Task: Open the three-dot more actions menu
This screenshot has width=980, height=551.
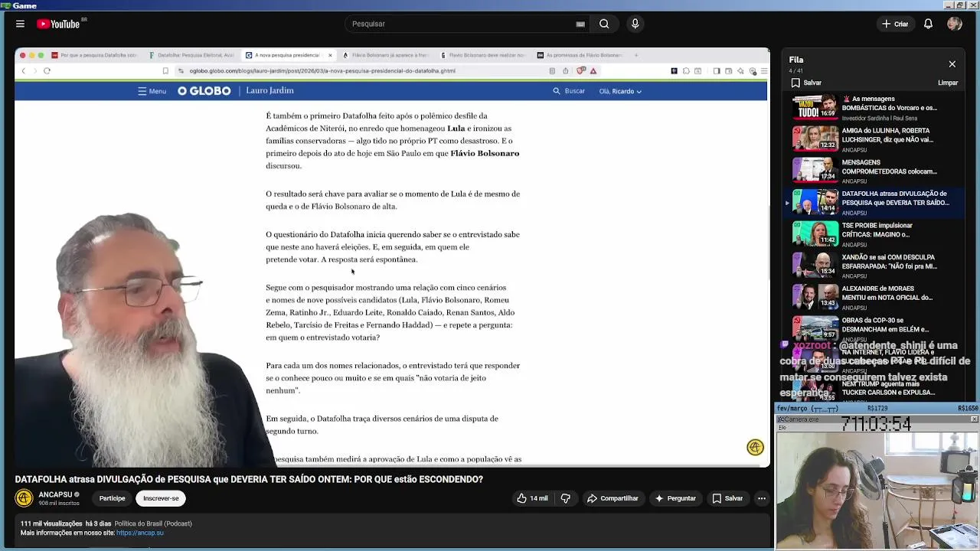Action: [x=762, y=498]
